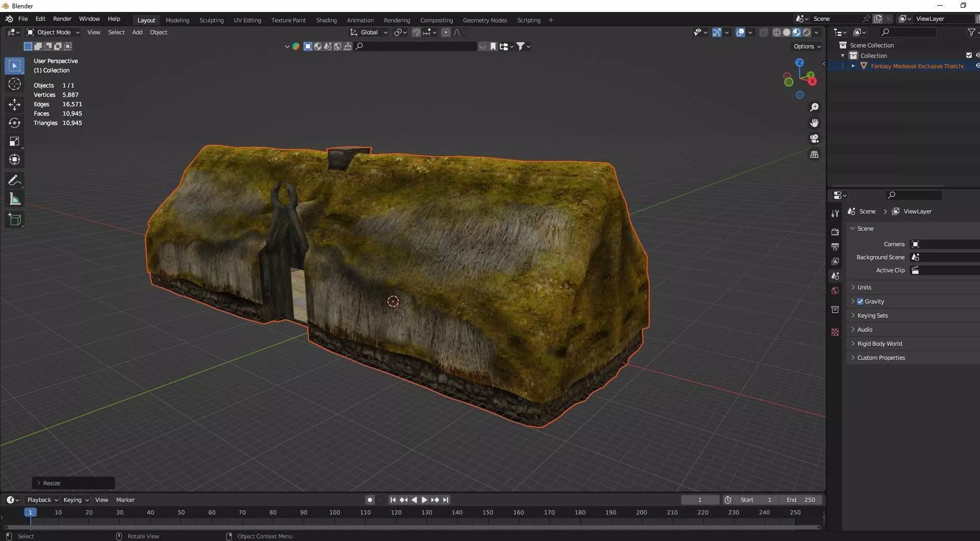Open the viewport Options dropdown

point(807,46)
